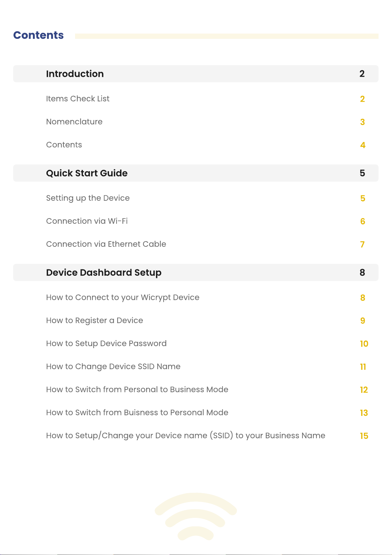Select How to Register a Device

tap(94, 320)
